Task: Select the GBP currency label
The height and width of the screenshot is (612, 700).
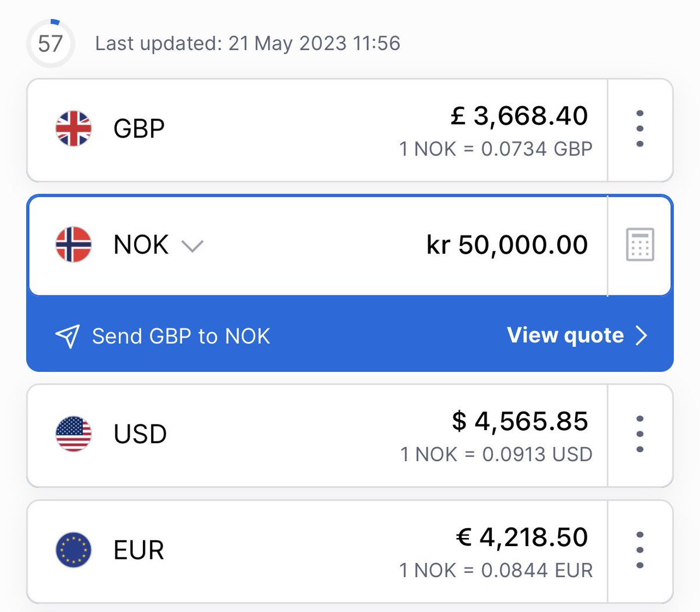Action: pos(139,128)
